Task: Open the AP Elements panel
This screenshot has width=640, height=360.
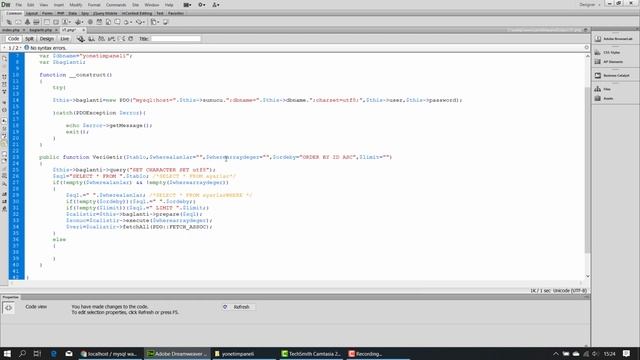Action: [609, 62]
